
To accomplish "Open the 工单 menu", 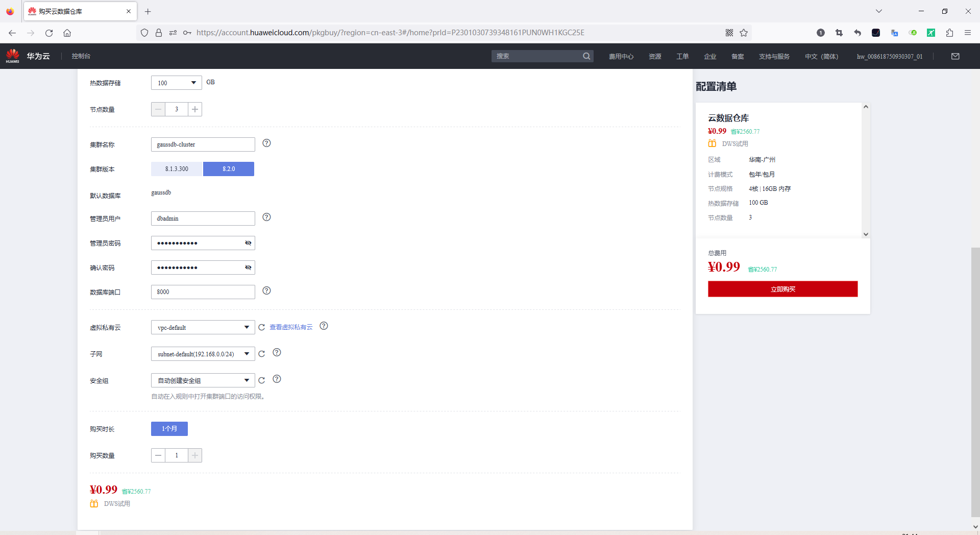I will pyautogui.click(x=682, y=56).
